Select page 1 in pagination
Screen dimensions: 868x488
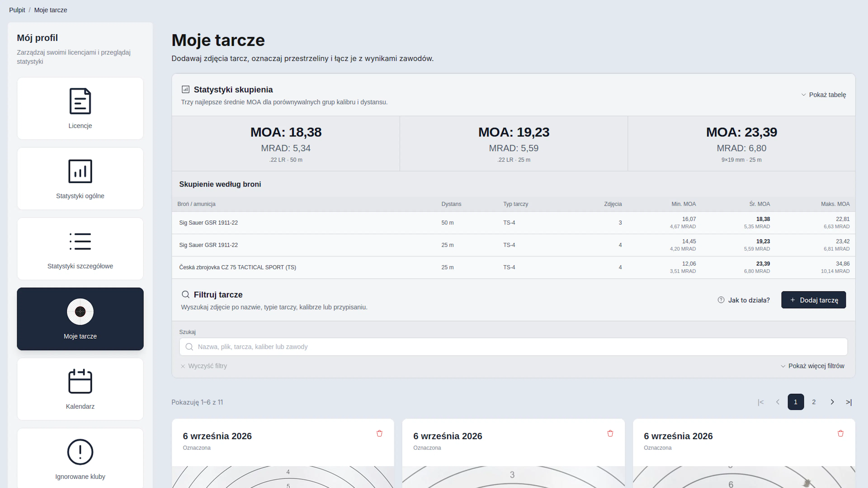pyautogui.click(x=796, y=402)
